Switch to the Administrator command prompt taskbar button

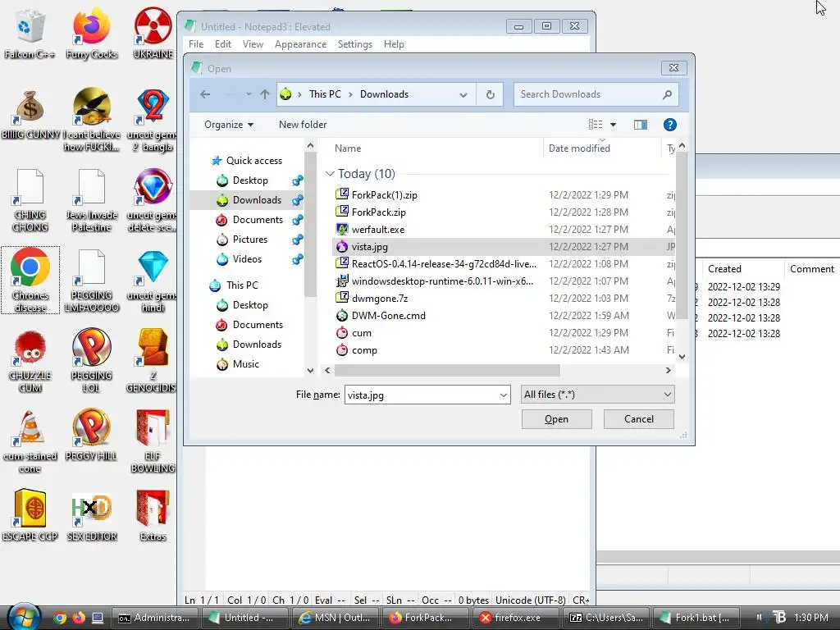pyautogui.click(x=154, y=618)
